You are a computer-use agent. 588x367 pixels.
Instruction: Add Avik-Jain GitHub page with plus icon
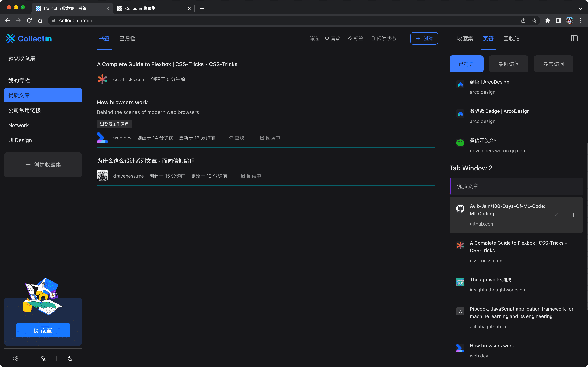pyautogui.click(x=573, y=215)
